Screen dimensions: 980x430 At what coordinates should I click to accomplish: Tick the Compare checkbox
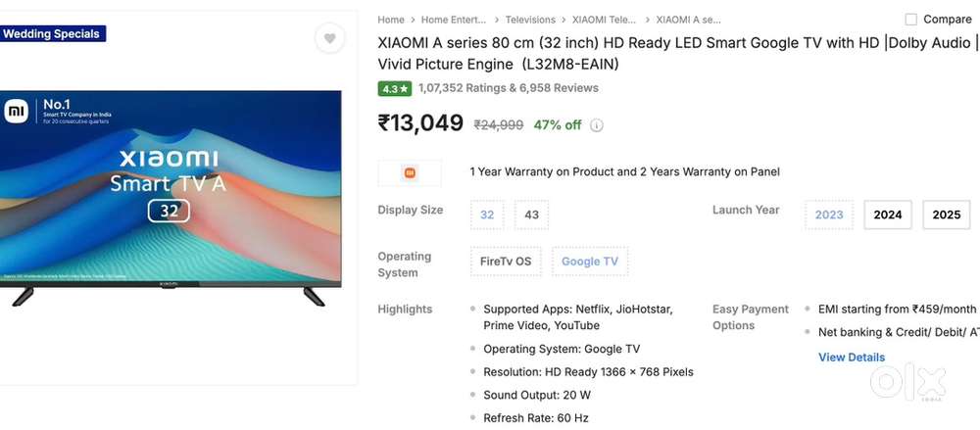tap(911, 20)
